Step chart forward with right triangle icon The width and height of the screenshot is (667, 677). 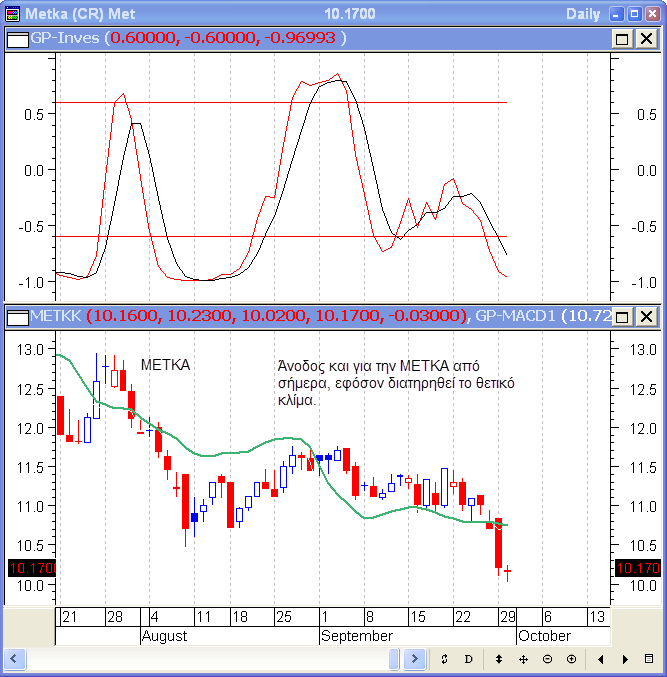click(x=625, y=660)
